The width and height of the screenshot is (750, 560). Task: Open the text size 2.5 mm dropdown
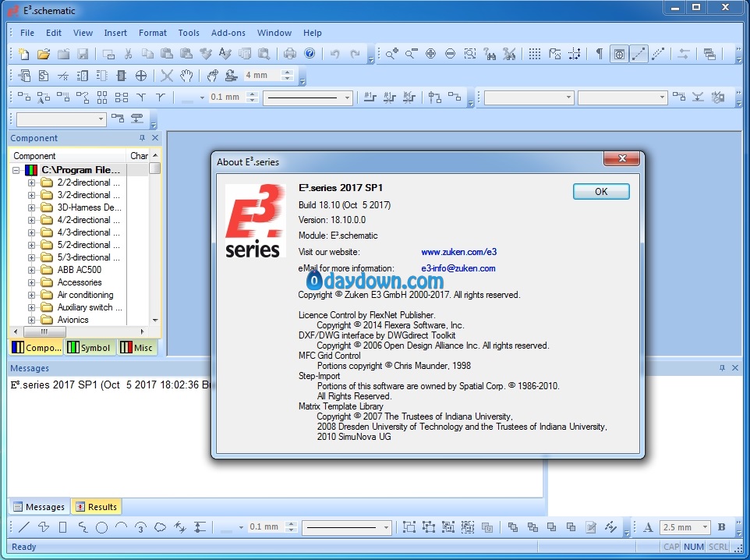click(x=705, y=527)
